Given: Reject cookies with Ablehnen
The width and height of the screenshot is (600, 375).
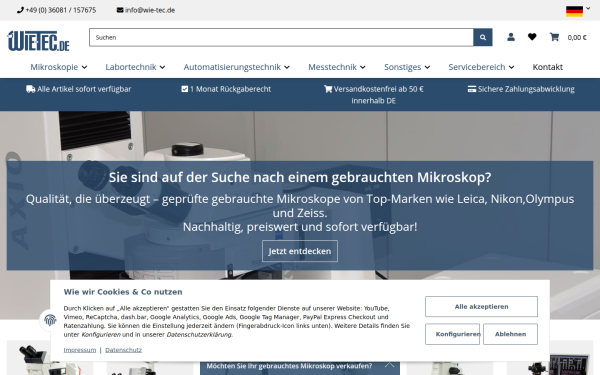Looking at the screenshot, I should pyautogui.click(x=510, y=334).
